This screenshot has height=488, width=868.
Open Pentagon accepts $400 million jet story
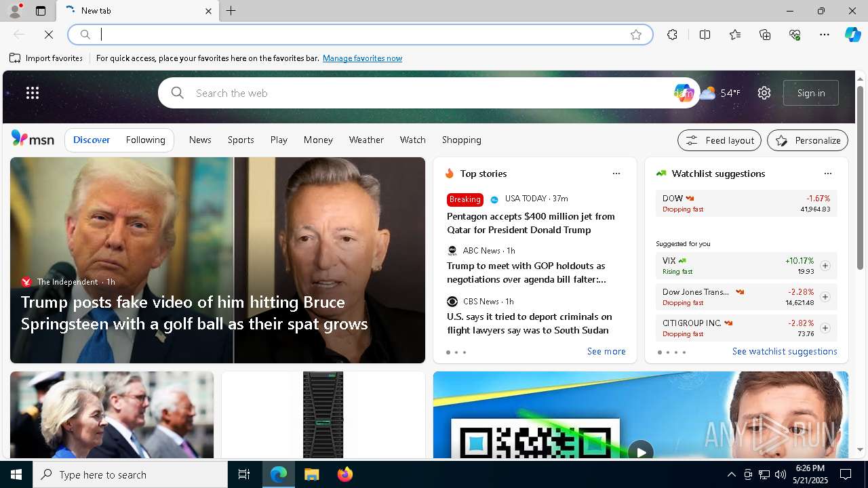530,223
